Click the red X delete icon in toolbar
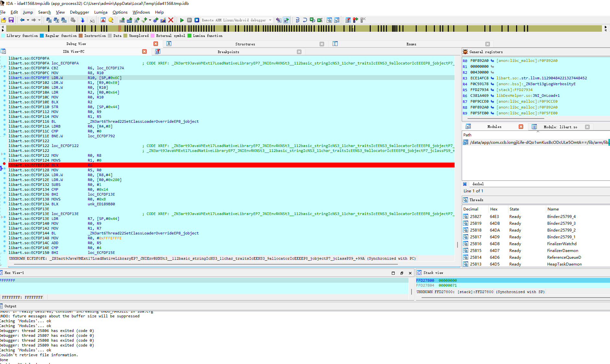 click(171, 20)
